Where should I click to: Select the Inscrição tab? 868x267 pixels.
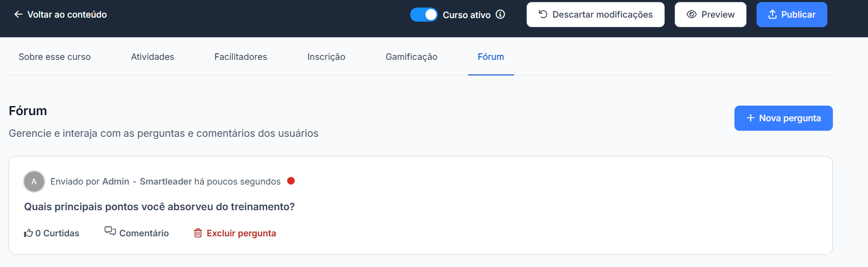[326, 57]
